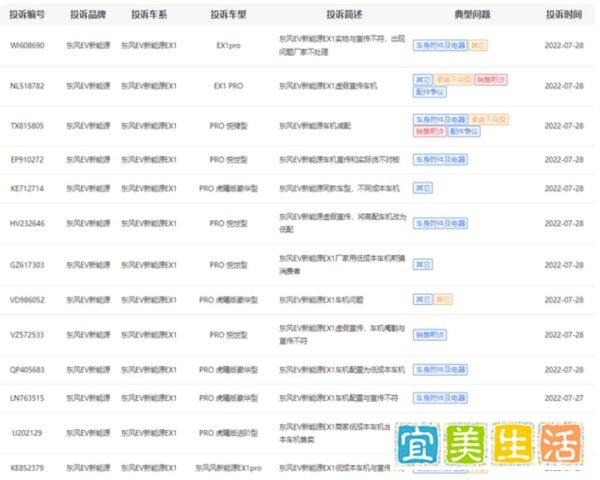
Task: Open complaint number TX815805
Action: pos(27,126)
